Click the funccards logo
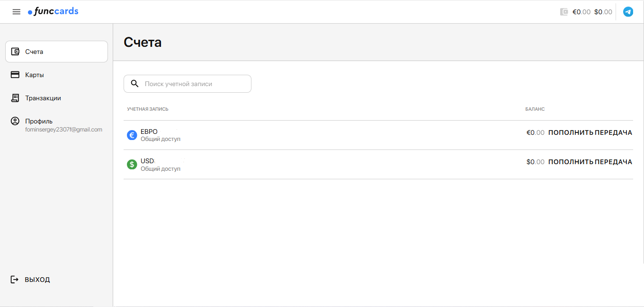This screenshot has height=307, width=644. (x=53, y=12)
